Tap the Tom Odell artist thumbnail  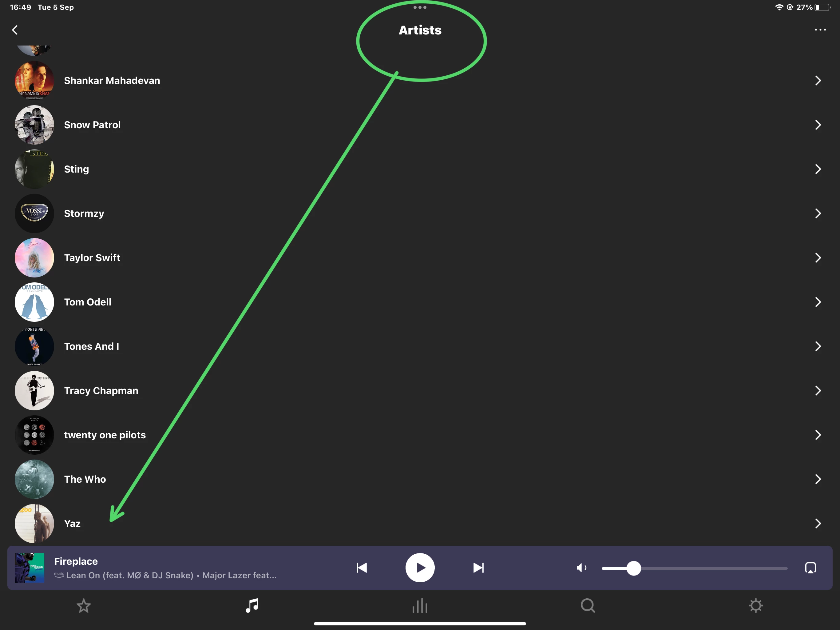click(34, 302)
